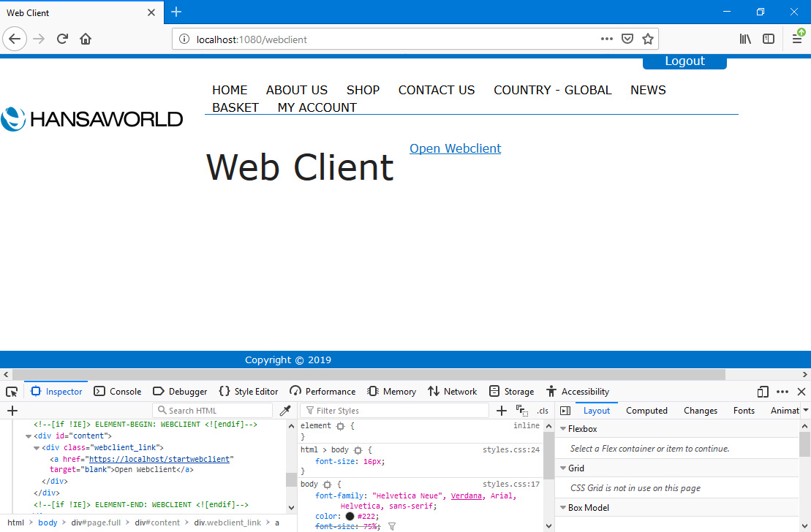The width and height of the screenshot is (811, 532).
Task: Open BASKET navigation link
Action: pos(235,107)
